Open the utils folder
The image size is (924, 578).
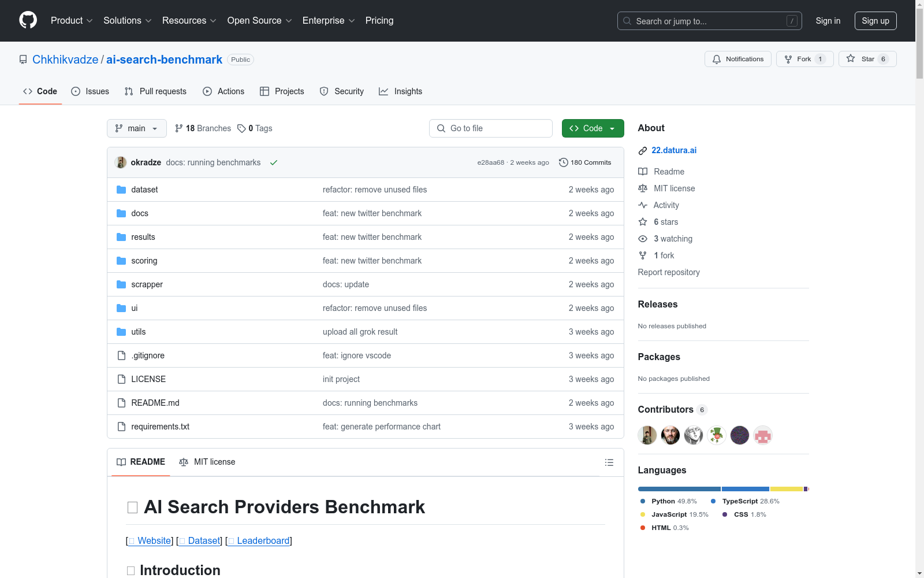tap(139, 332)
